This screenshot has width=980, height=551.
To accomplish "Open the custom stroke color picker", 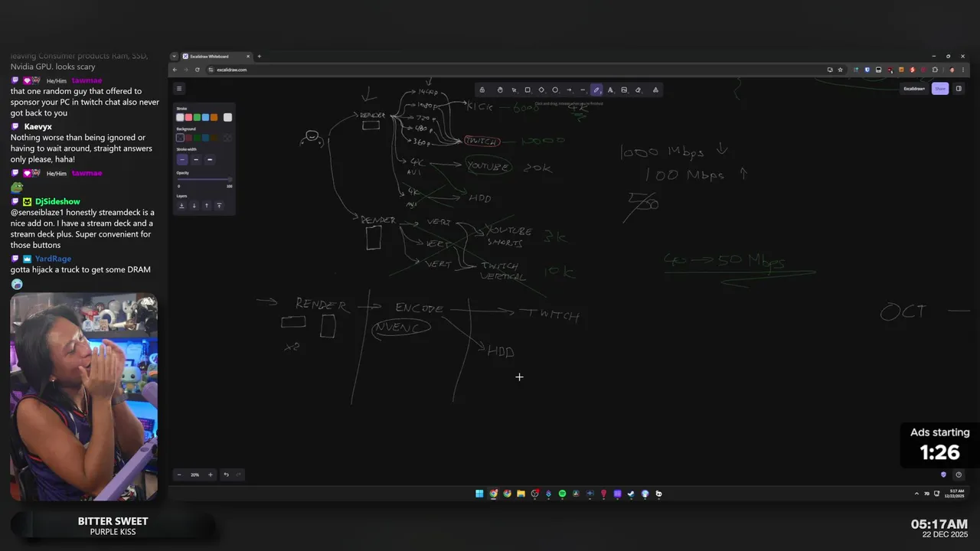I will [x=227, y=117].
